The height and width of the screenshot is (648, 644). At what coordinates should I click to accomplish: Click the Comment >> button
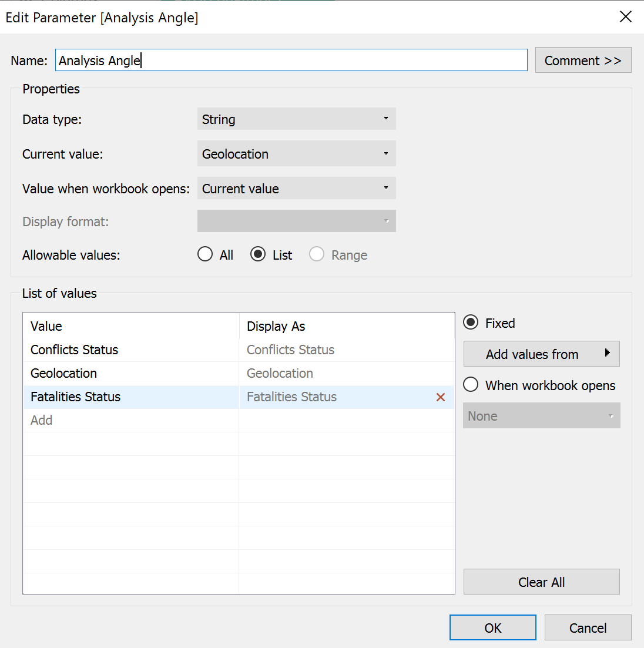(x=583, y=61)
